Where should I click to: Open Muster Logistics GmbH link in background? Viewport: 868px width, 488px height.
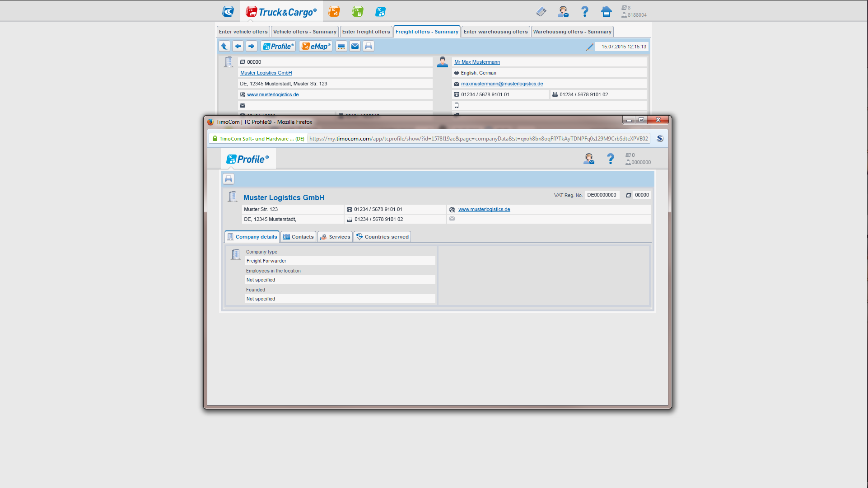point(266,73)
